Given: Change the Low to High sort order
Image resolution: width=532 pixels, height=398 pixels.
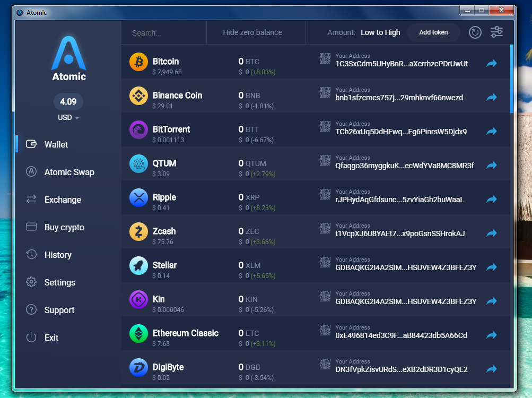Looking at the screenshot, I should (380, 32).
